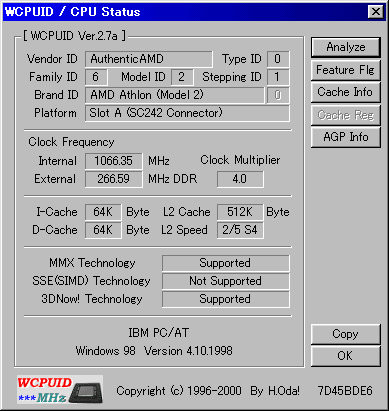Click the D-Cache 64K value
The image size is (389, 411).
[x=103, y=230]
